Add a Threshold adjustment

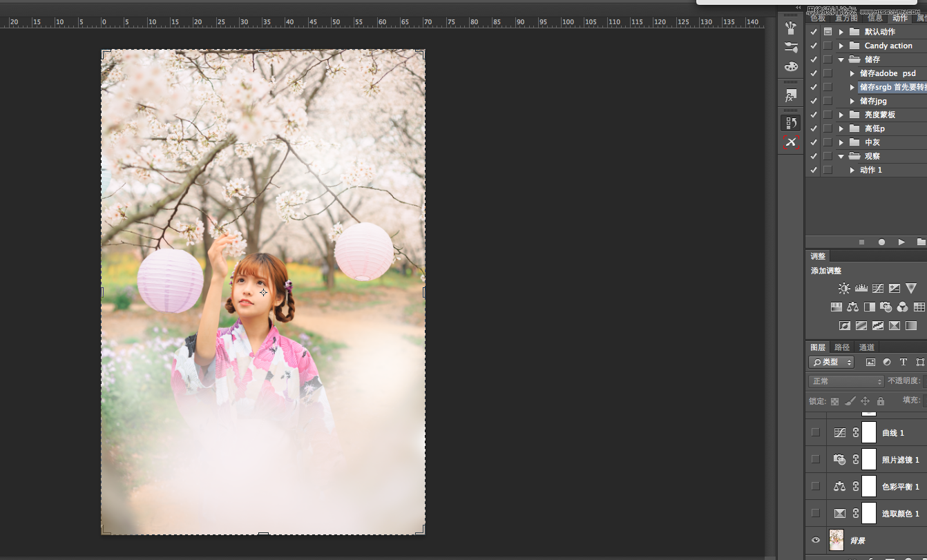pos(878,325)
